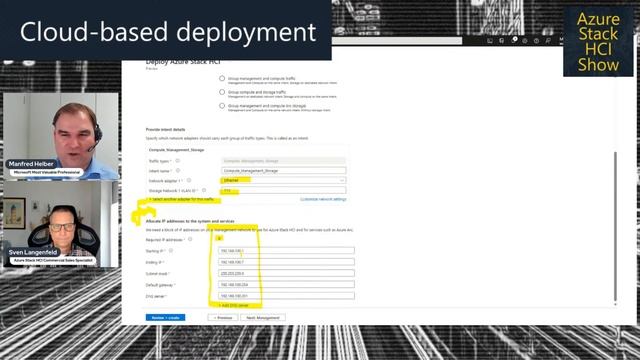
Task: Click the Provide intent details heading
Action: [x=165, y=129]
